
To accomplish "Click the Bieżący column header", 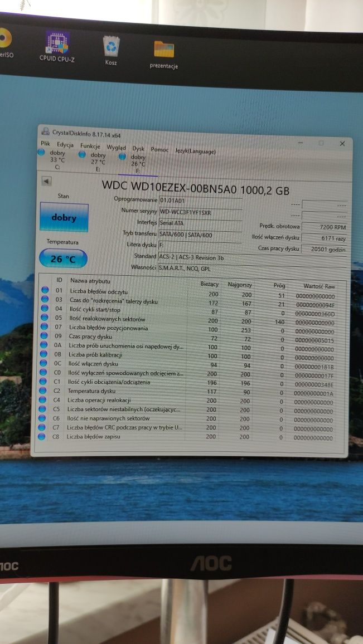I will [209, 284].
